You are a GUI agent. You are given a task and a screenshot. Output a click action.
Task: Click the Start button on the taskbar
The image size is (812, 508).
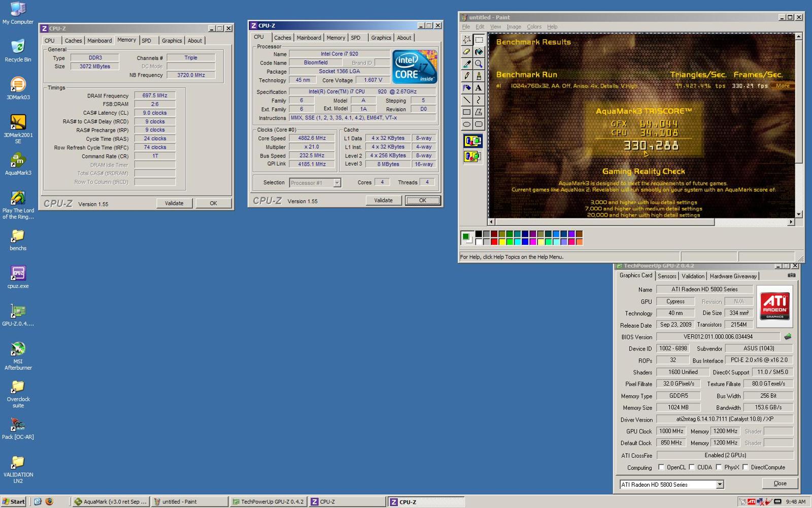pos(13,501)
